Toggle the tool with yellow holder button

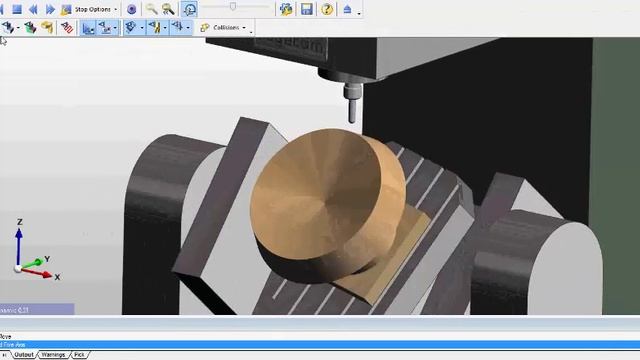click(x=154, y=27)
